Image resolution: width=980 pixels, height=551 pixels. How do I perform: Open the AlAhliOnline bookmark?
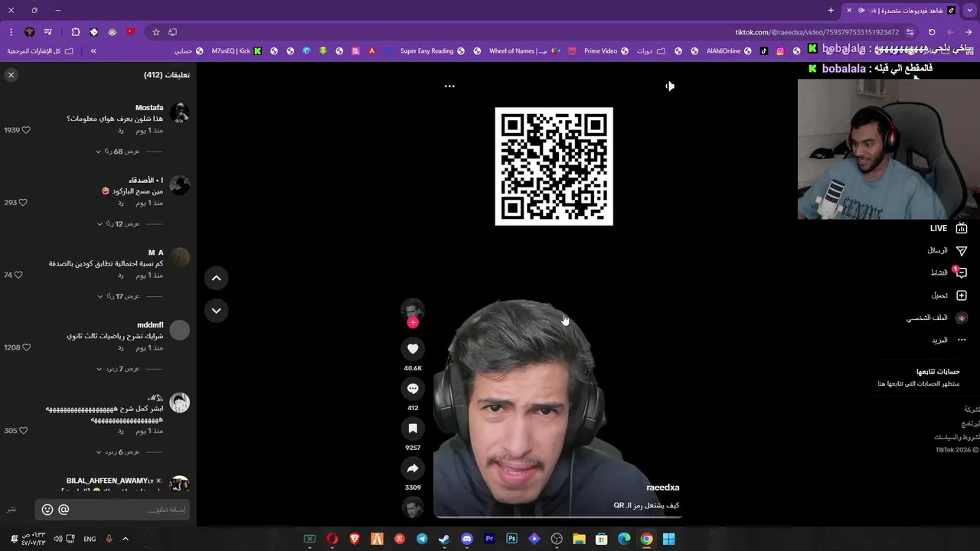(728, 51)
